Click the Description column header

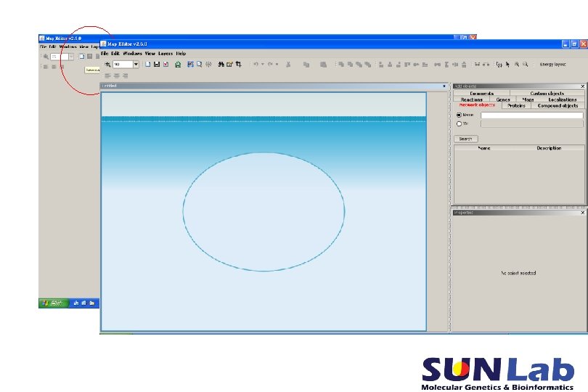[x=549, y=148]
